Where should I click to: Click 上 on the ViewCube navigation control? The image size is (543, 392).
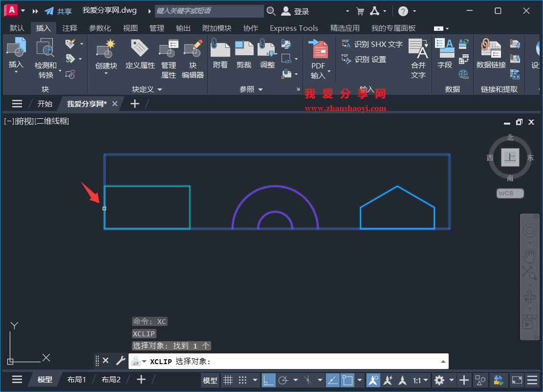pyautogui.click(x=510, y=157)
